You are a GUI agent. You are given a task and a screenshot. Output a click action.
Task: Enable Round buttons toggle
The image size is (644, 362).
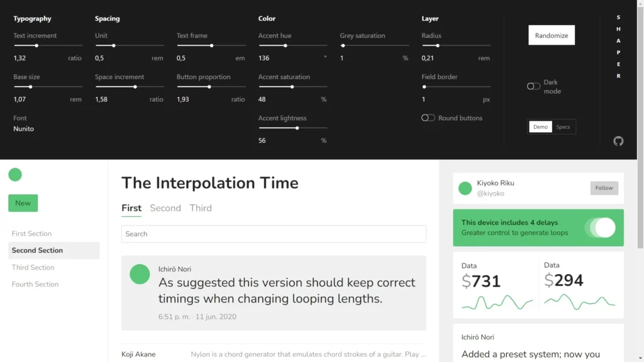[x=428, y=118]
